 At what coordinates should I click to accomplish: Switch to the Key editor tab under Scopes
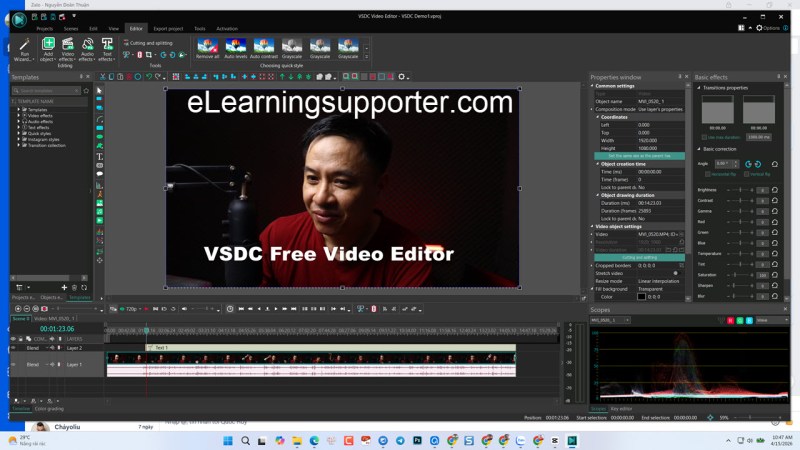tap(621, 409)
